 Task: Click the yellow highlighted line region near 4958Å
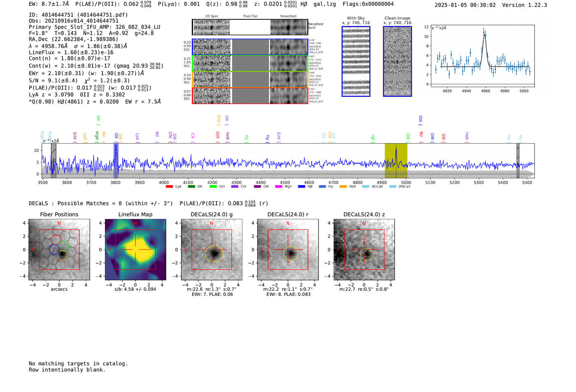396,161
